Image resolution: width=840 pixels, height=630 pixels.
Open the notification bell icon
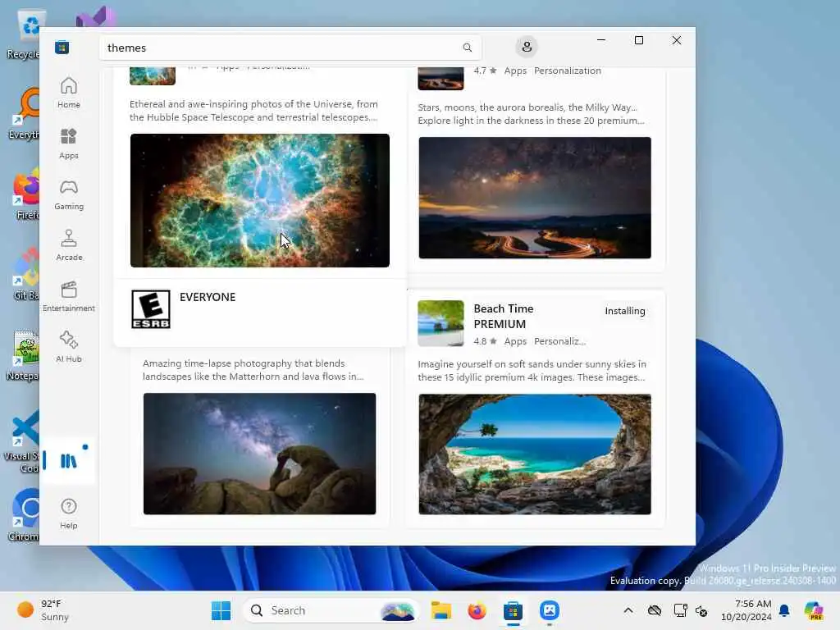(x=784, y=610)
